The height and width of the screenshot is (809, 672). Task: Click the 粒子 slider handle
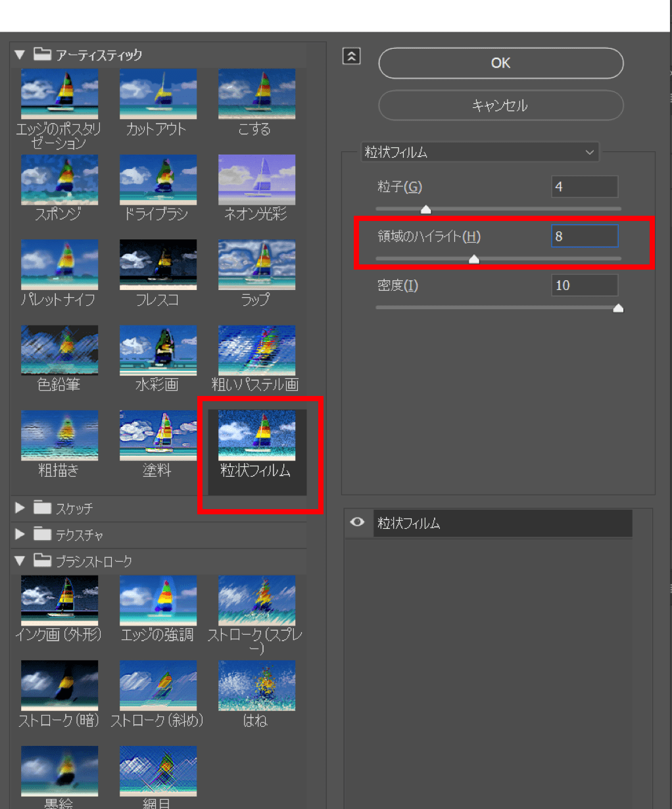pos(426,210)
